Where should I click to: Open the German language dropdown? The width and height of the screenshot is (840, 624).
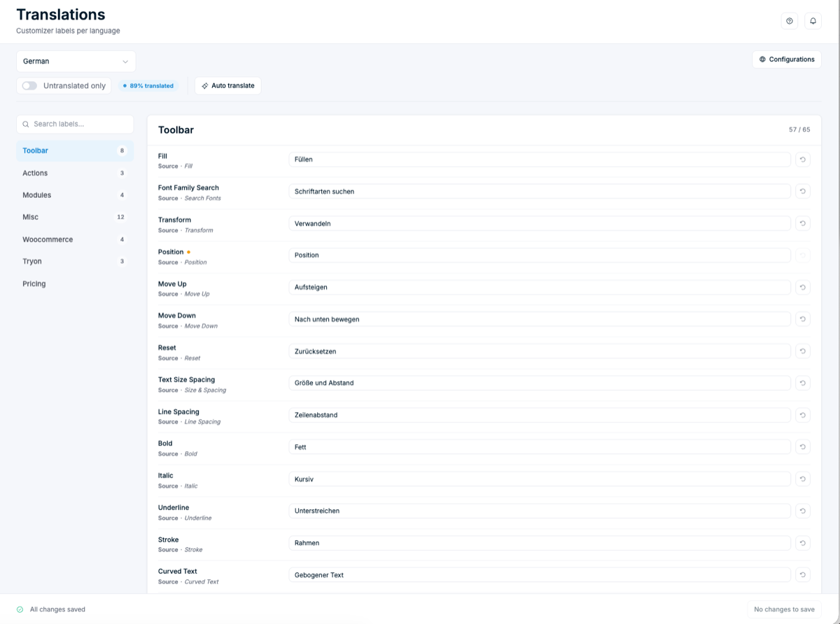click(x=76, y=62)
